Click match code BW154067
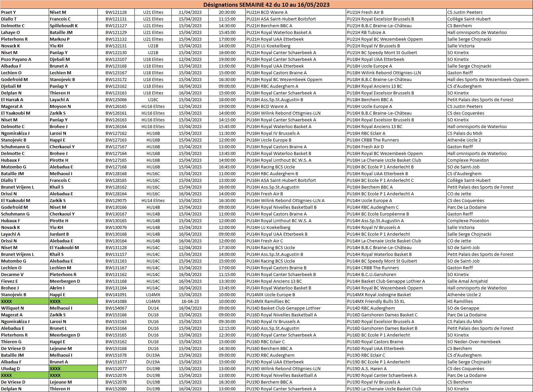Viewport: 533px width, 392px height. (x=116, y=308)
